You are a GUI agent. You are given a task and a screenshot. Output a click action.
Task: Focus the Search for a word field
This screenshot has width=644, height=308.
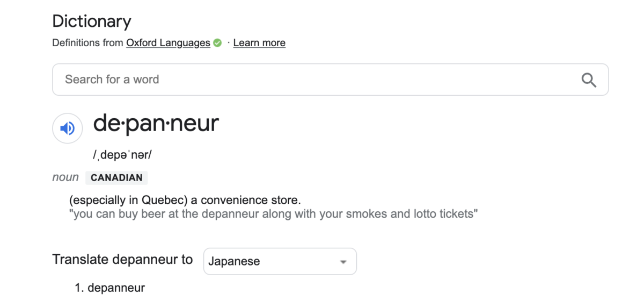[330, 80]
